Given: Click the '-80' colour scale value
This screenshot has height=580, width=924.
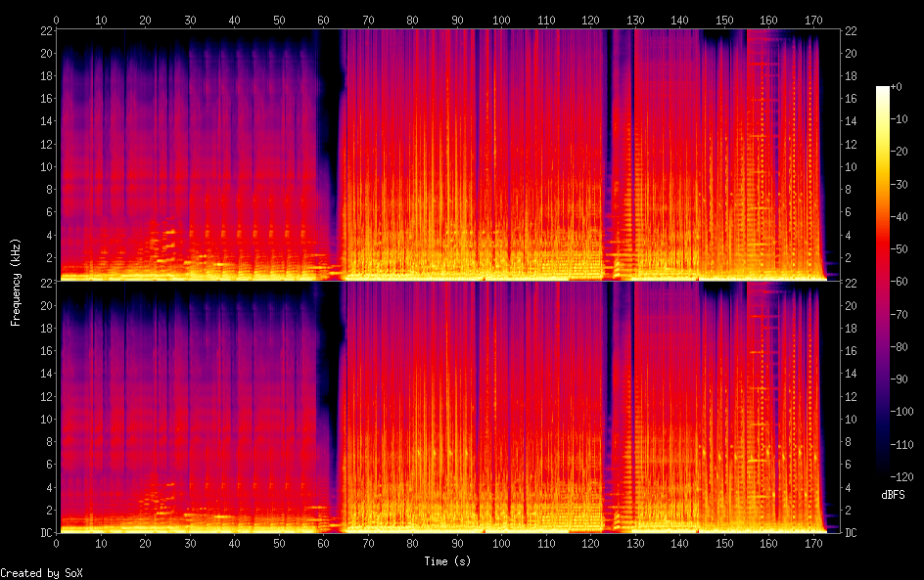Looking at the screenshot, I should 899,347.
